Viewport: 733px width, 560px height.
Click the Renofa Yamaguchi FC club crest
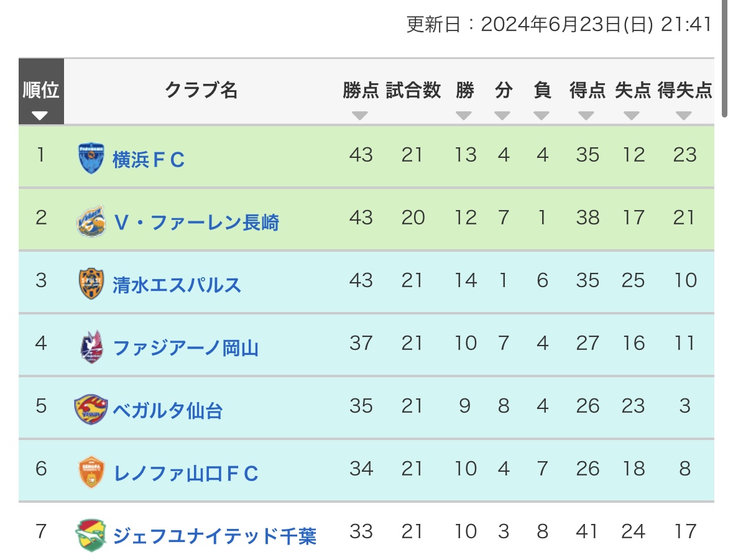point(91,472)
